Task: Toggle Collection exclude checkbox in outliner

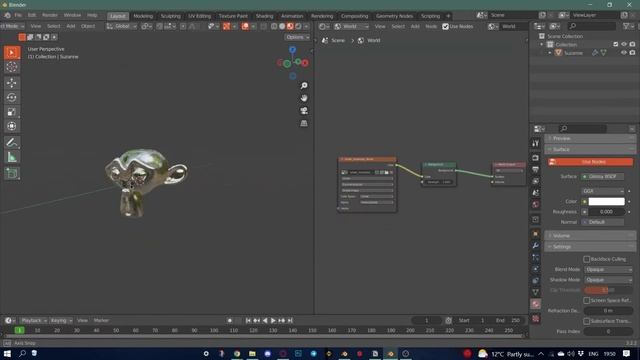Action: click(x=616, y=44)
